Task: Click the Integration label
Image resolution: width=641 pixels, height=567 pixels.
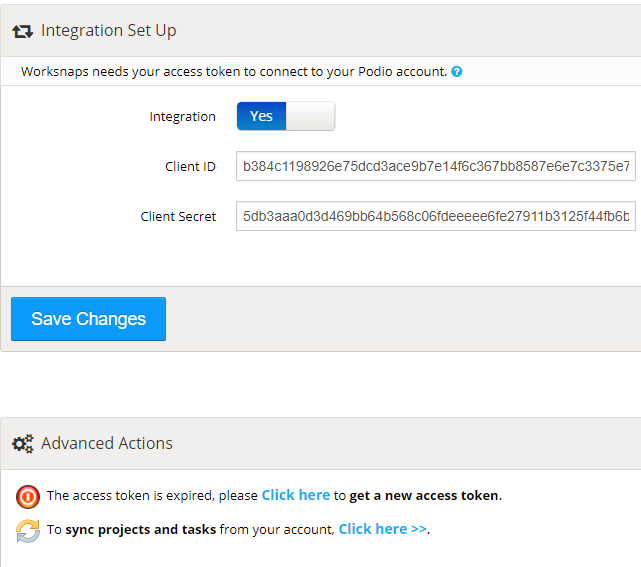Action: (x=182, y=117)
